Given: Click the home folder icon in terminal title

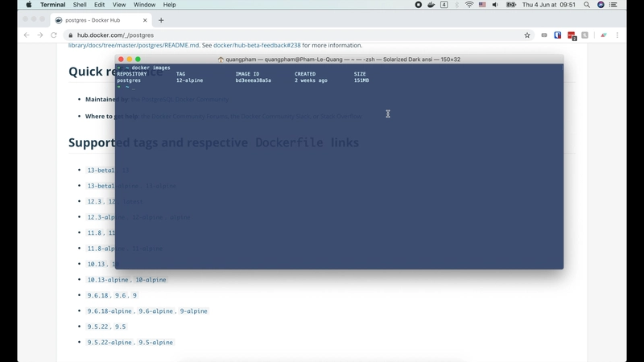Looking at the screenshot, I should coord(221,60).
